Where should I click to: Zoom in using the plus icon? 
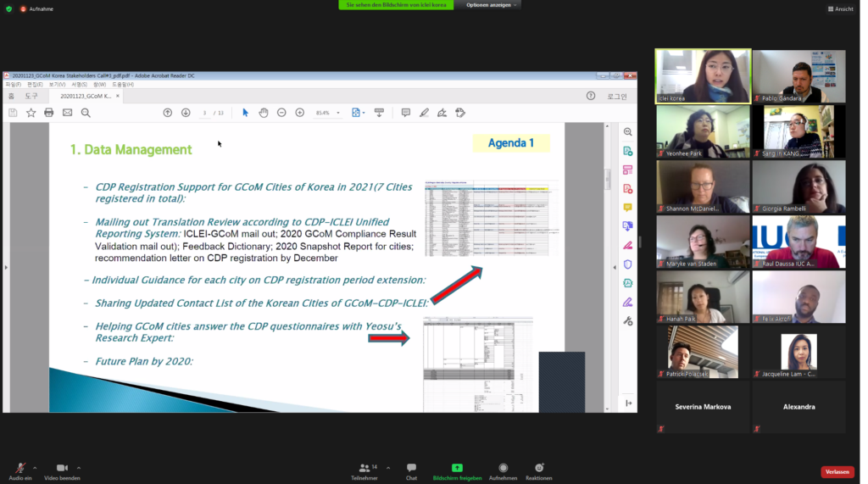click(299, 113)
